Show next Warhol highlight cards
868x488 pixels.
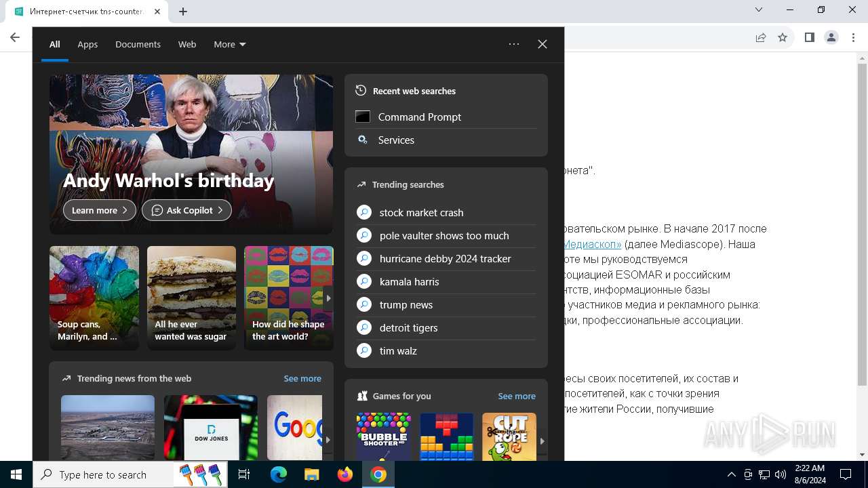pos(328,298)
